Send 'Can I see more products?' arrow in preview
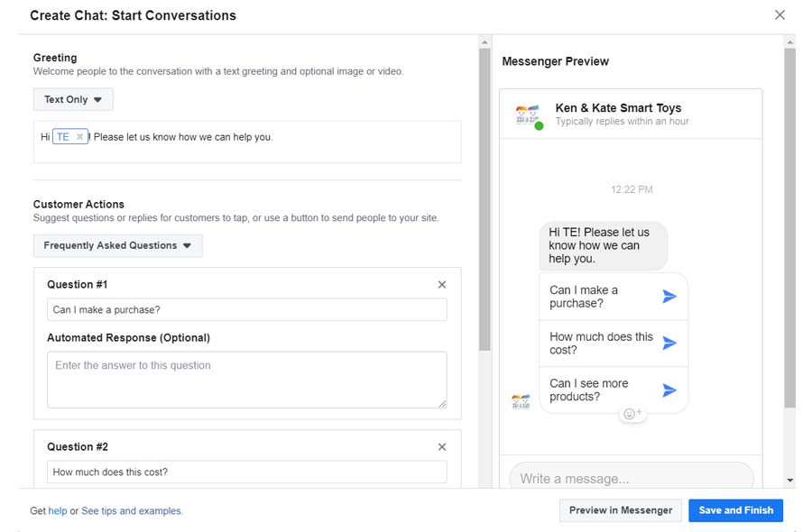This screenshot has height=532, width=812. pos(669,390)
